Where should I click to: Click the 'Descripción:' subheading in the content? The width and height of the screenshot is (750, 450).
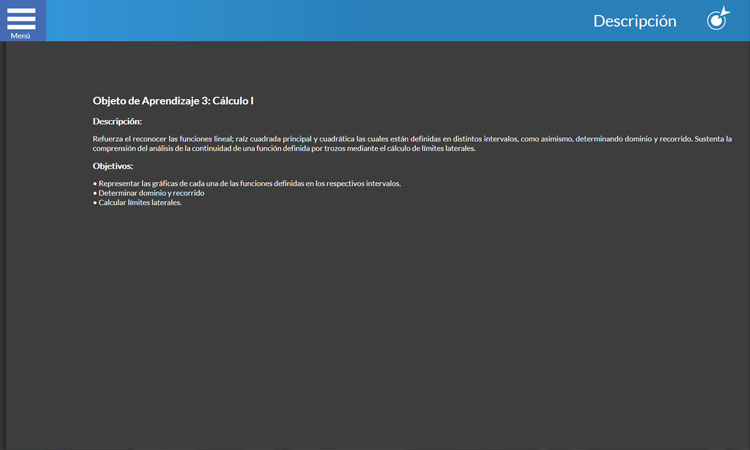tap(117, 121)
